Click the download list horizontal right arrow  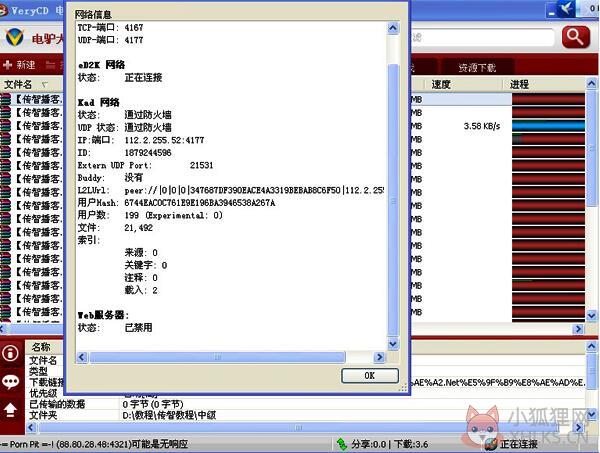578,329
